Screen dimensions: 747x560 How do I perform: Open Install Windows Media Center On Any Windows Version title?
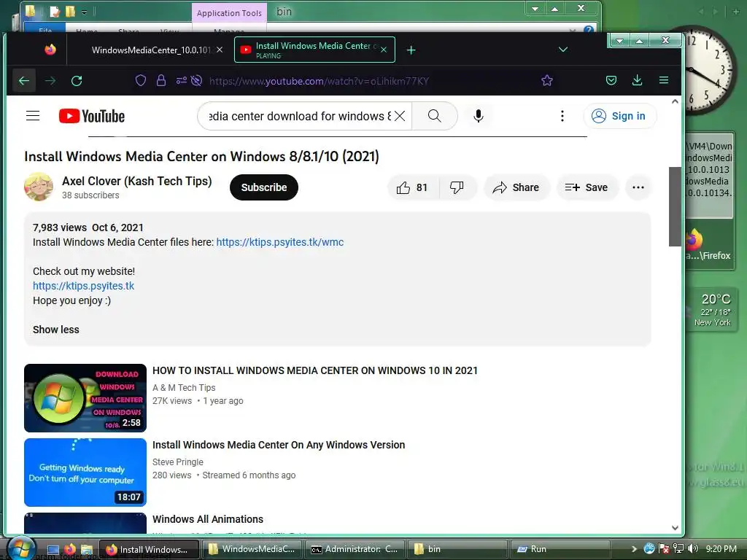pos(279,445)
